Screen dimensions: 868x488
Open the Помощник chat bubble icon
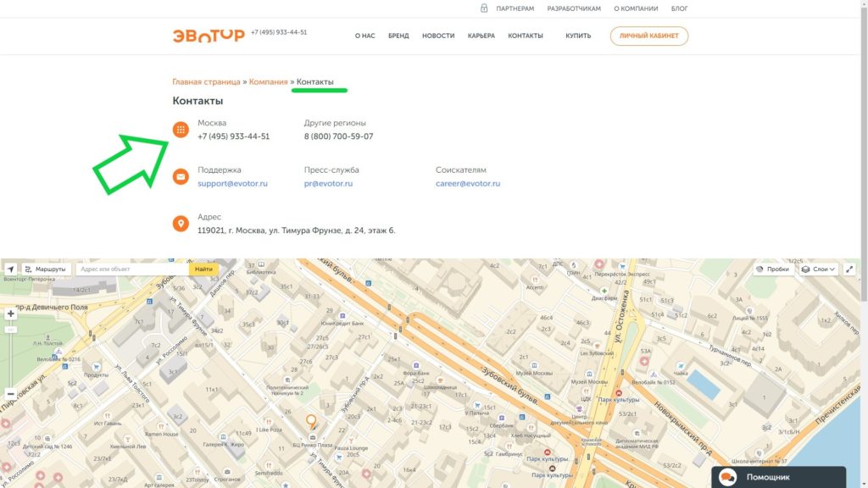click(727, 477)
